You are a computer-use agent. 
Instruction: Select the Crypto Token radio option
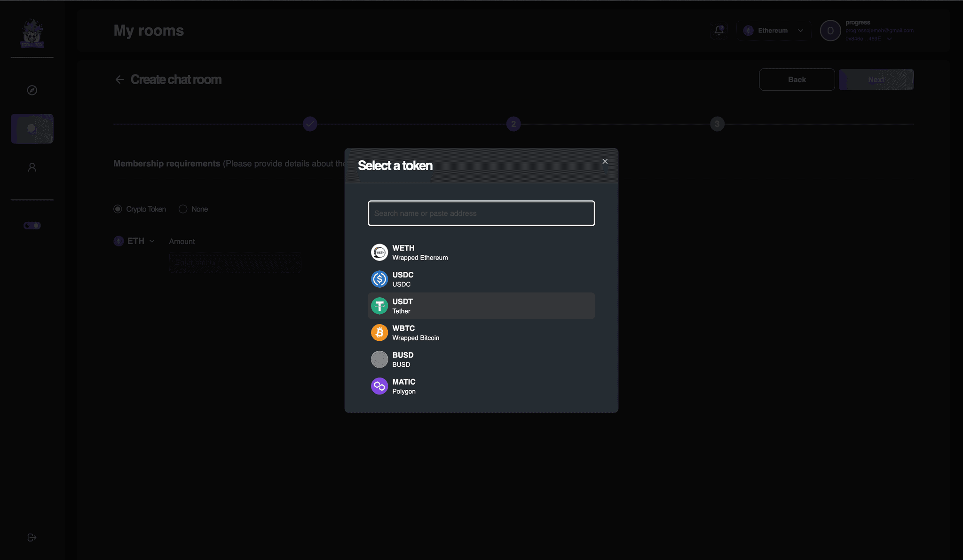tap(118, 209)
